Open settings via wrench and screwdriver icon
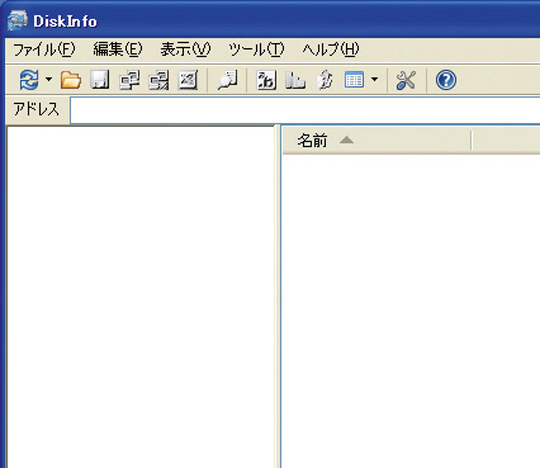Image resolution: width=540 pixels, height=468 pixels. [406, 80]
